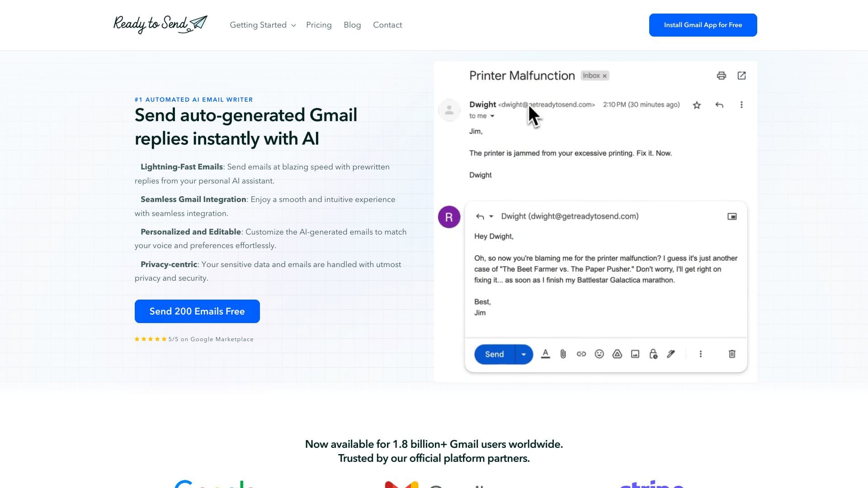Star Dwight's email message
868x488 pixels.
(x=697, y=104)
